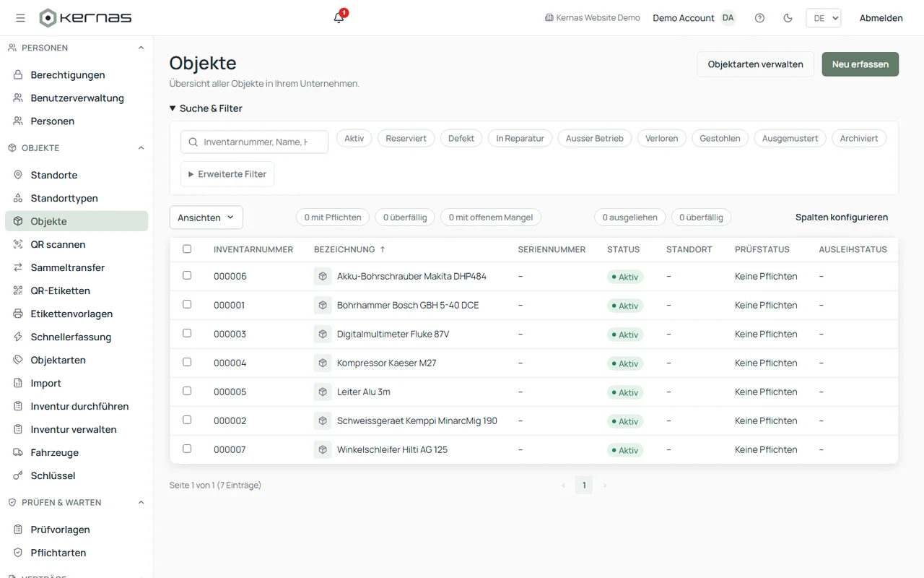Viewport: 924px width, 578px height.
Task: Toggle the Ausgemustert filter chip
Action: pos(790,138)
